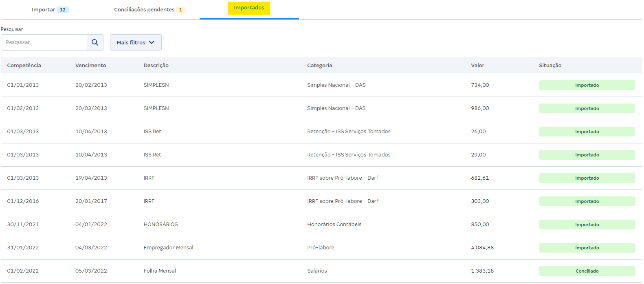Select the row with value 682,61
Image resolution: width=644 pixels, height=284 pixels.
(480, 178)
